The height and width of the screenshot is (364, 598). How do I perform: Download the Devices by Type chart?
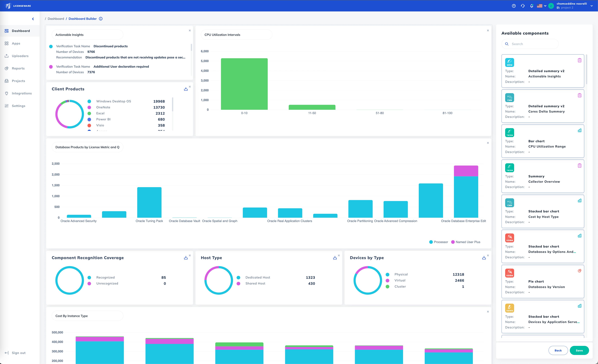[484, 258]
